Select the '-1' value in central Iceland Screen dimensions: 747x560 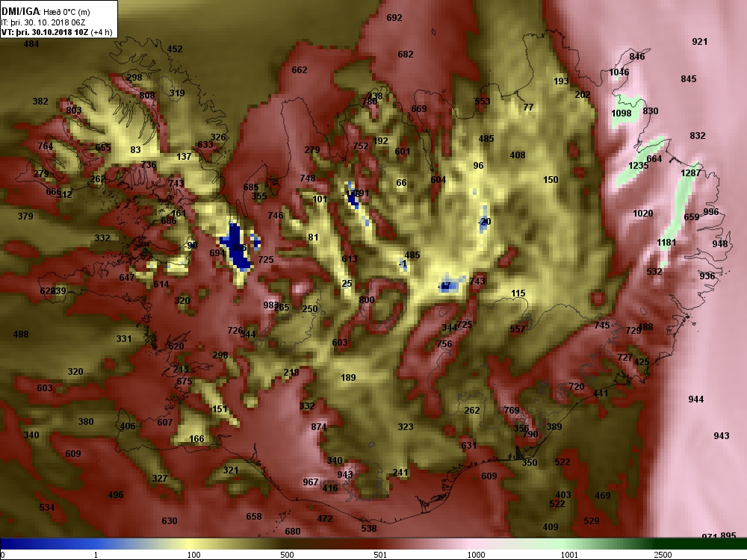(x=403, y=264)
